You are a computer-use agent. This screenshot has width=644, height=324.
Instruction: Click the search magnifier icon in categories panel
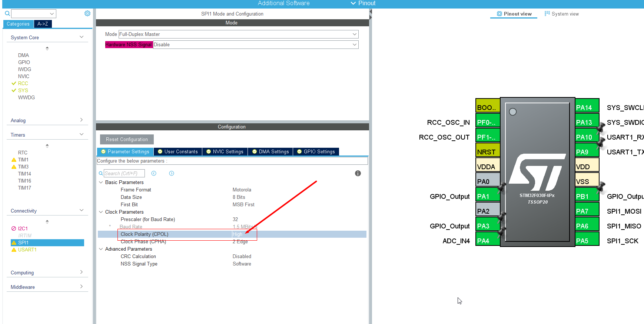point(7,14)
